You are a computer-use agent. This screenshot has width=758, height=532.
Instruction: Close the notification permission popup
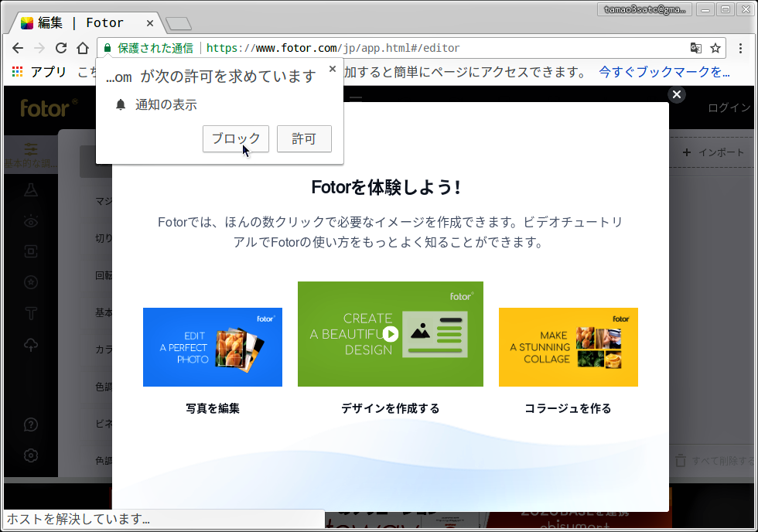pos(332,69)
